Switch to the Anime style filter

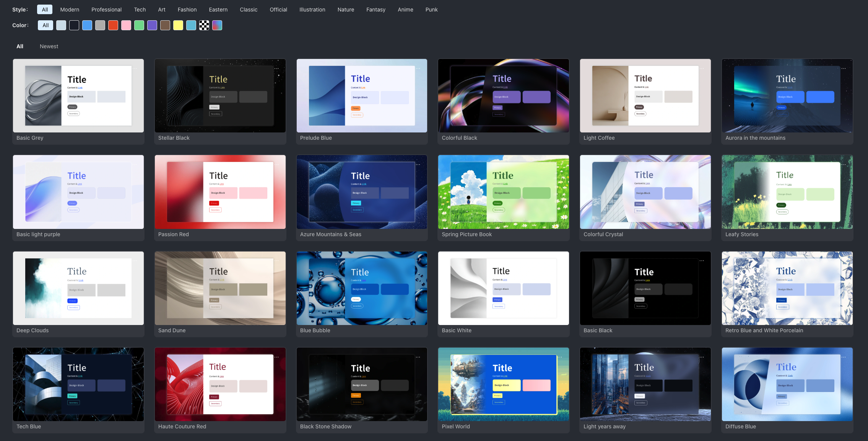click(405, 10)
